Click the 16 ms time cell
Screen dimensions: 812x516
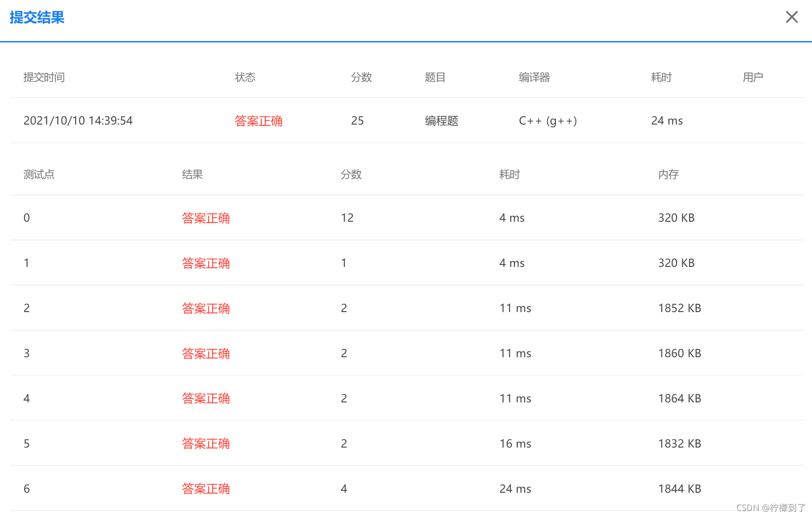[516, 444]
